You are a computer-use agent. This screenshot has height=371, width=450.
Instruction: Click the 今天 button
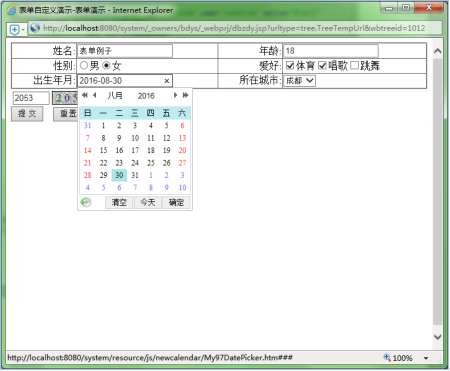pos(148,202)
